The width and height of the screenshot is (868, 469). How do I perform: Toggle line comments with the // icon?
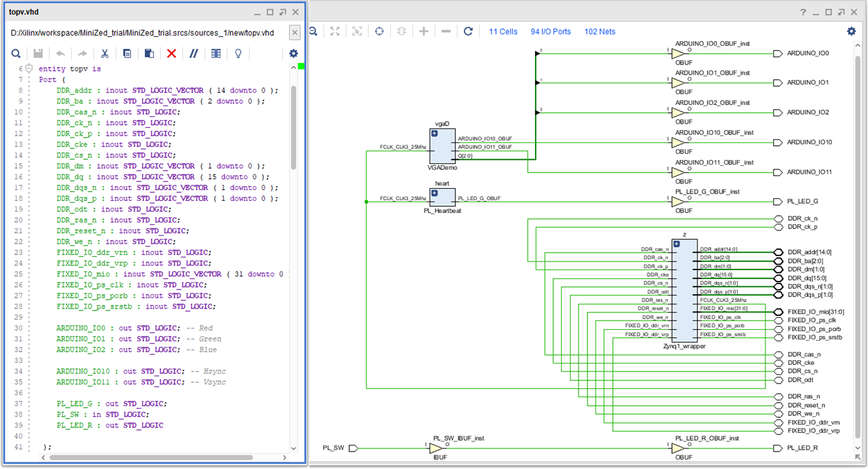(193, 54)
